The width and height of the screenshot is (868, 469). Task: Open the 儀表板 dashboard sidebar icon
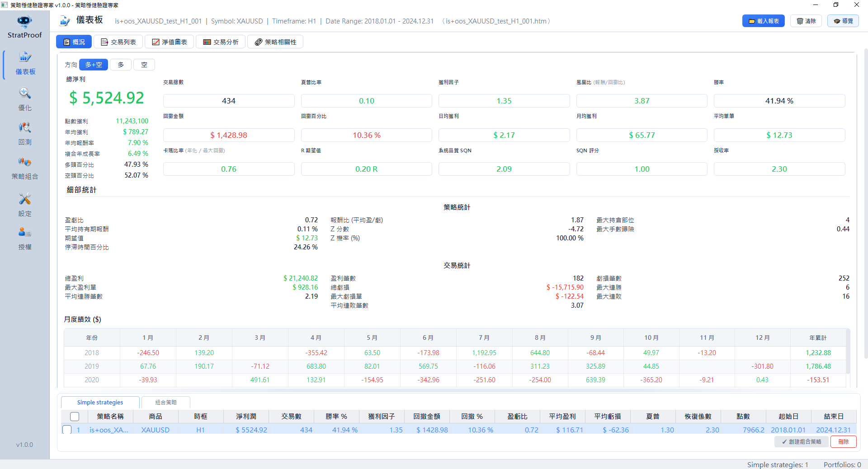pyautogui.click(x=25, y=57)
